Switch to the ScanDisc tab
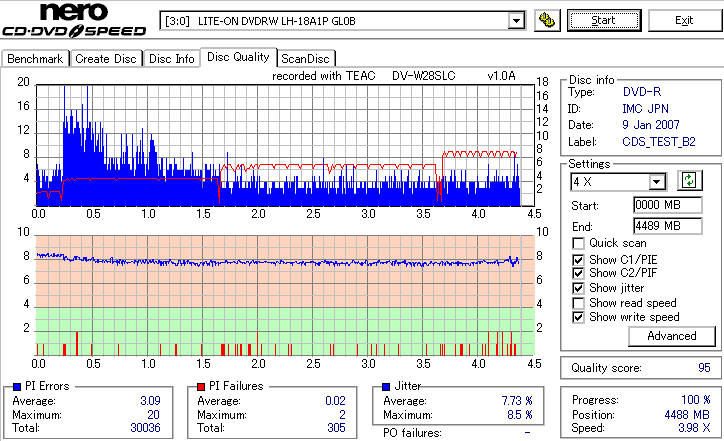The height and width of the screenshot is (441, 724). (x=305, y=59)
